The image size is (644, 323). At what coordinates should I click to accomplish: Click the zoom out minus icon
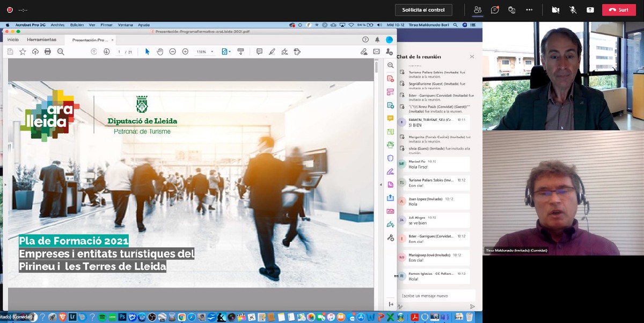point(173,52)
